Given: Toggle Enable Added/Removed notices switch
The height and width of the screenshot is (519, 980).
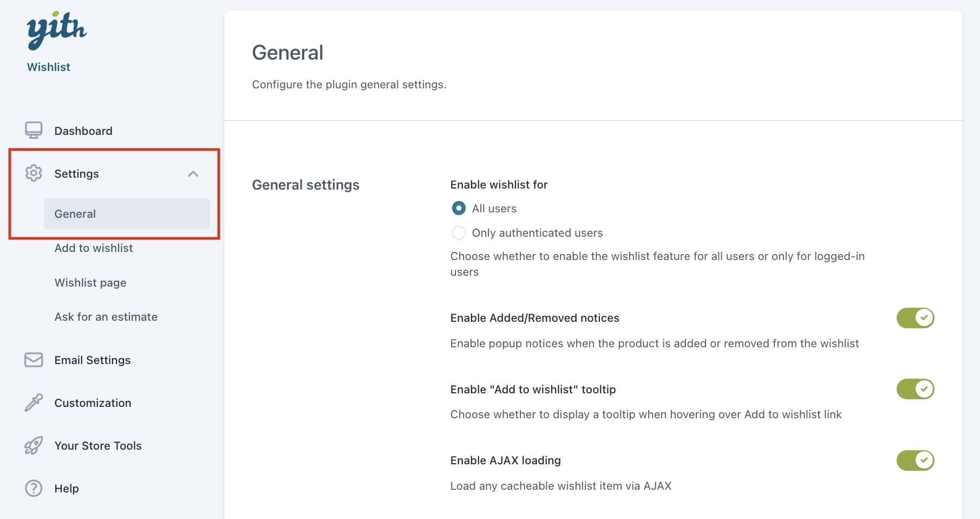Looking at the screenshot, I should pos(916,318).
